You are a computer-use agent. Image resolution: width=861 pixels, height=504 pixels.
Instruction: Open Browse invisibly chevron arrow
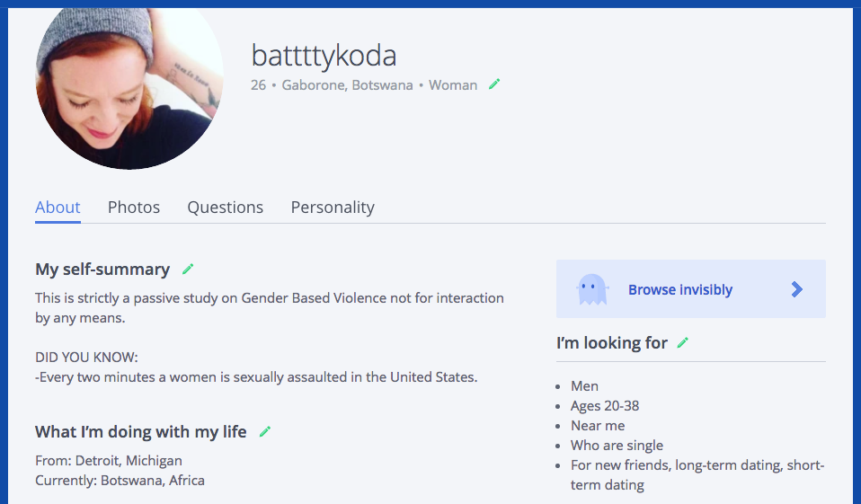[x=797, y=289]
